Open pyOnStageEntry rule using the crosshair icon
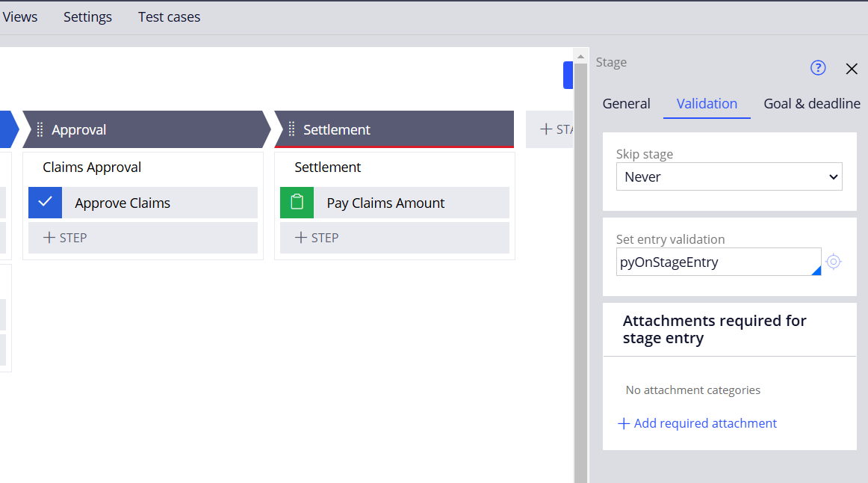This screenshot has height=483, width=868. click(x=834, y=262)
